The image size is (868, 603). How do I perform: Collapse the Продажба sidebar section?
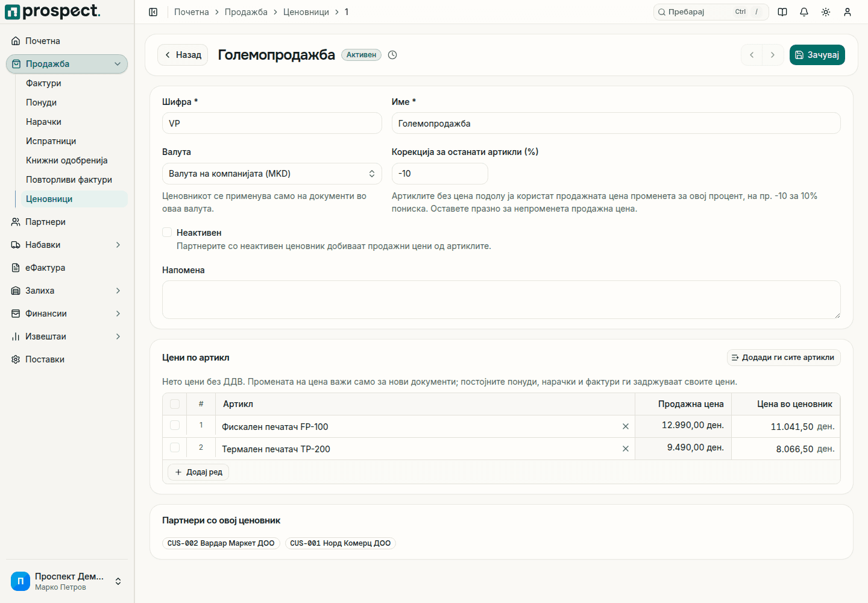67,64
